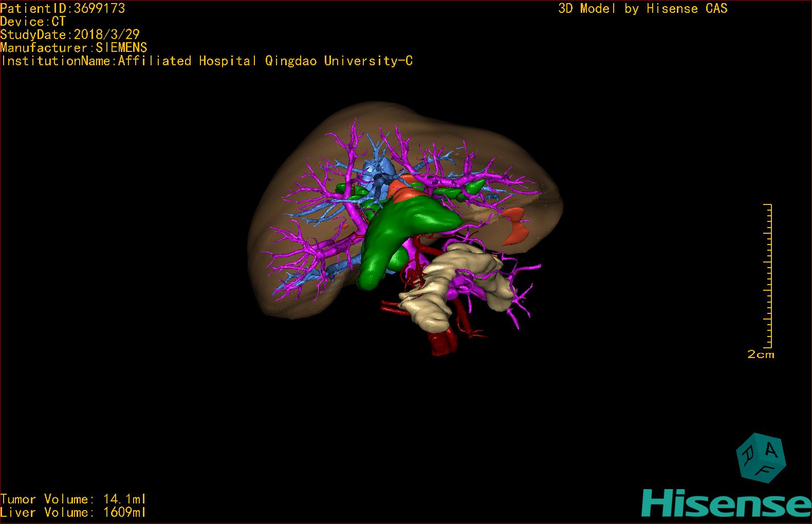Click the "Tumor Volume: 14.1ml" readout

73,499
